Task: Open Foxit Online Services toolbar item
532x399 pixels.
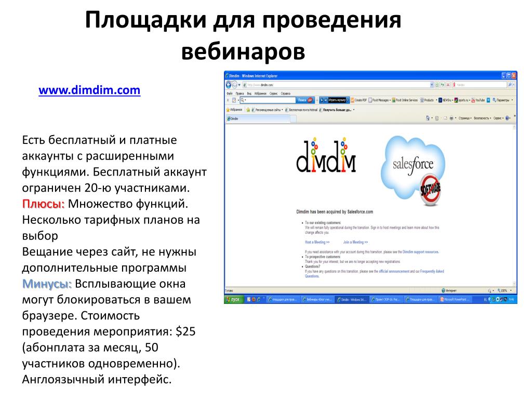Action: [x=405, y=100]
